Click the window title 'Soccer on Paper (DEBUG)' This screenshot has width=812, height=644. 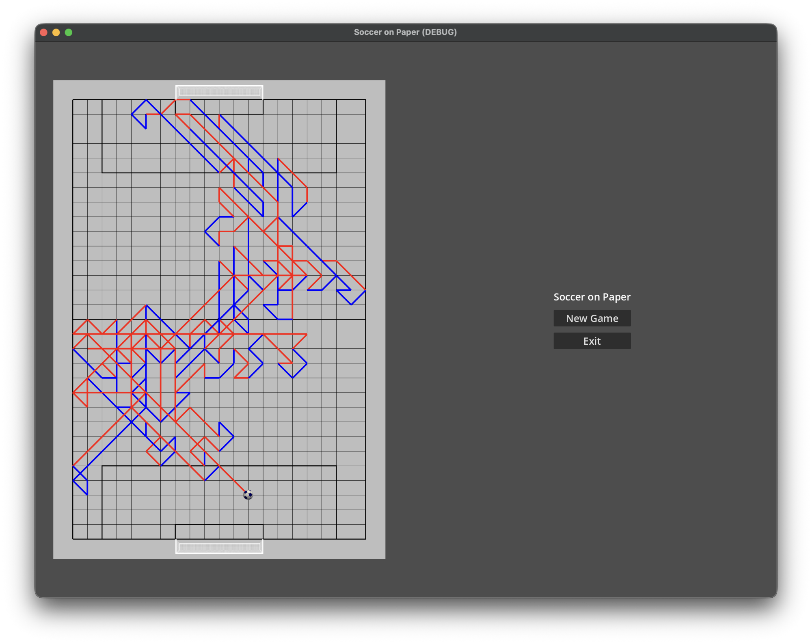click(405, 32)
